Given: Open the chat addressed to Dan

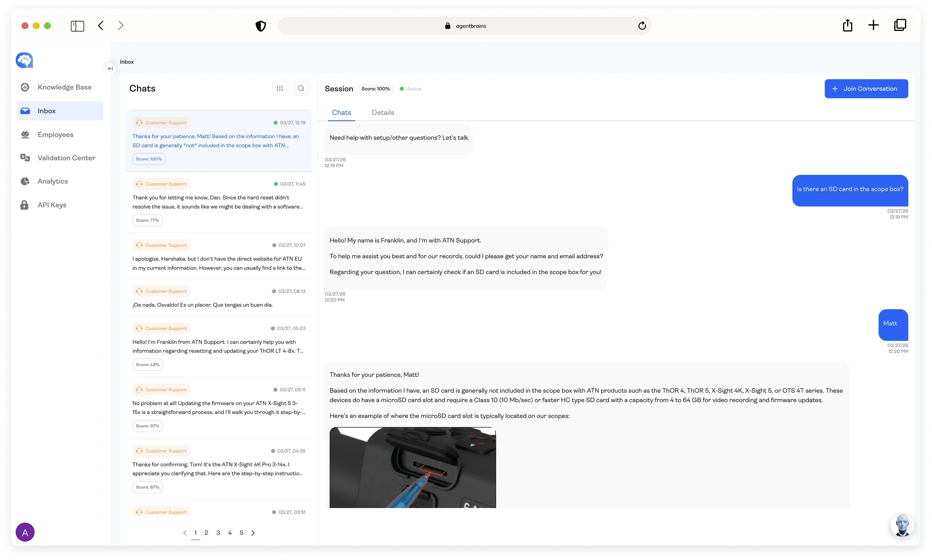Looking at the screenshot, I should (219, 202).
